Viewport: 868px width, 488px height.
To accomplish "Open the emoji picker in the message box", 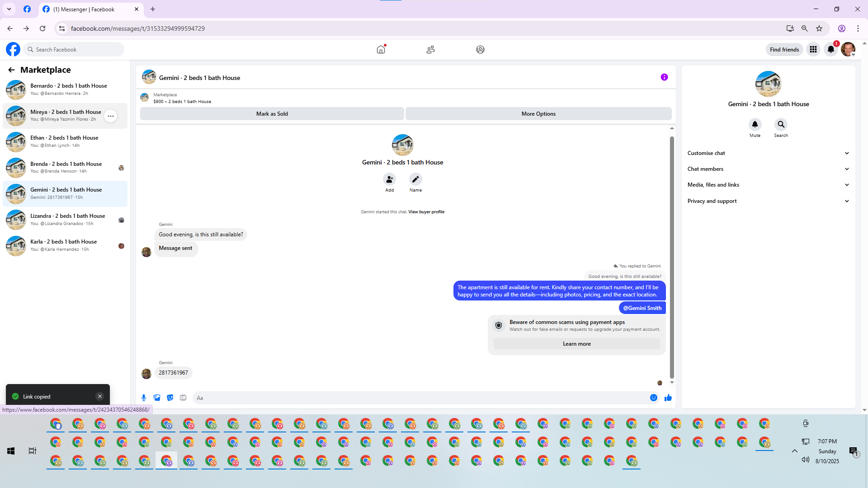I will coord(654,398).
